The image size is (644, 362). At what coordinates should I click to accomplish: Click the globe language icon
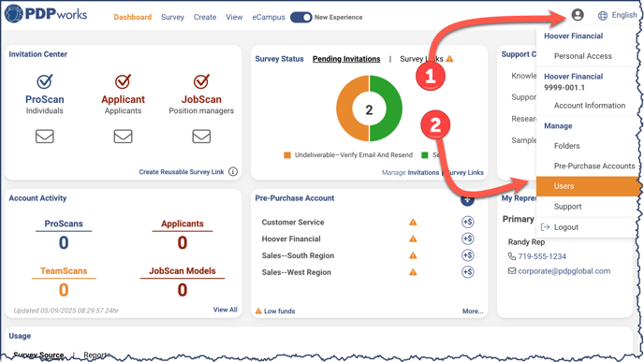[603, 16]
